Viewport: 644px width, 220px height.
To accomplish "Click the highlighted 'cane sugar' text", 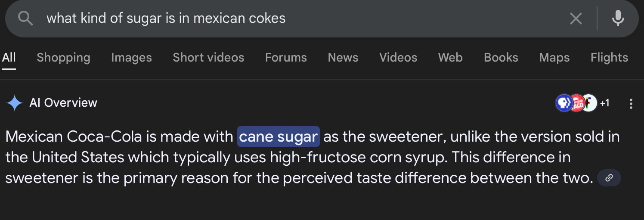I will (x=279, y=136).
